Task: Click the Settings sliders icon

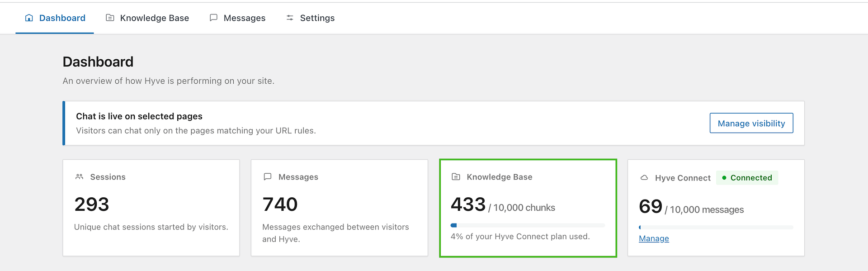Action: pyautogui.click(x=290, y=18)
